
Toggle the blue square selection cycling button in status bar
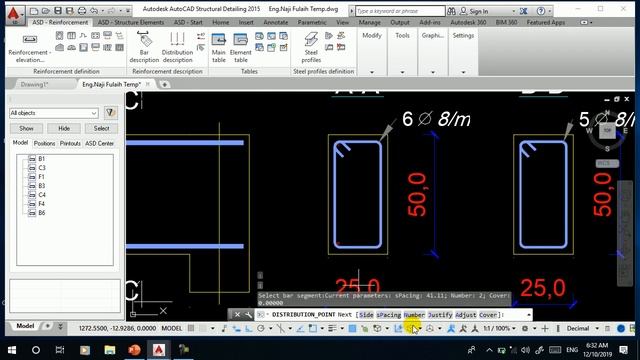352,328
